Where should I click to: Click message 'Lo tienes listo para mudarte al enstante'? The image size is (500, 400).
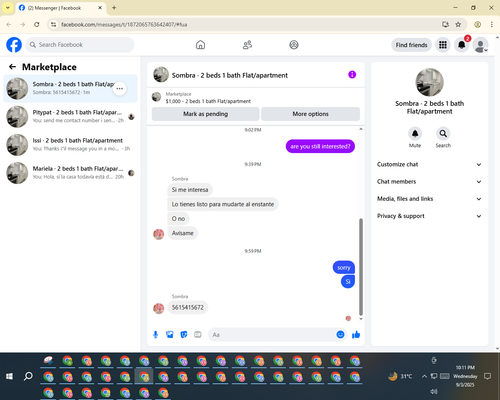(x=223, y=204)
